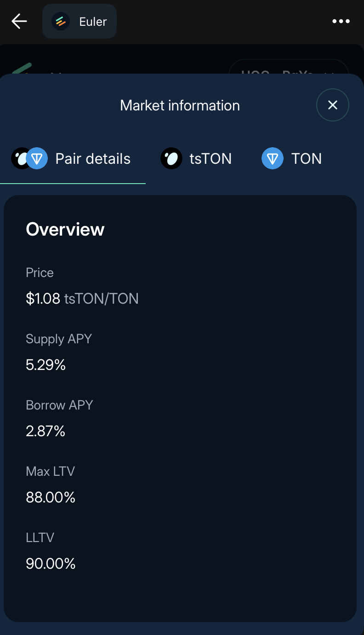
Task: Tap the back arrow
Action: 19,21
